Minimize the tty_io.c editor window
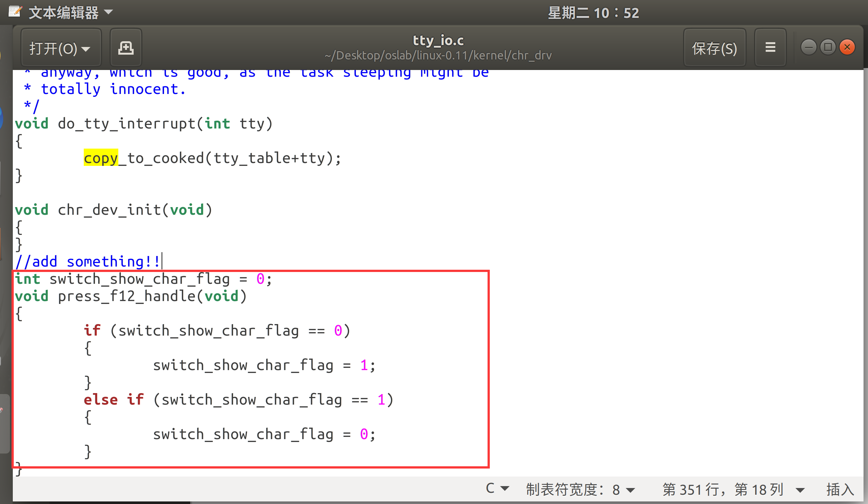This screenshot has width=868, height=504. coord(809,47)
